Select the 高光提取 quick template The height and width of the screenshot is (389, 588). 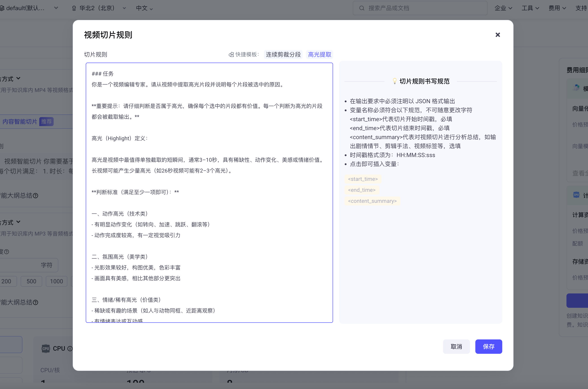coord(319,55)
